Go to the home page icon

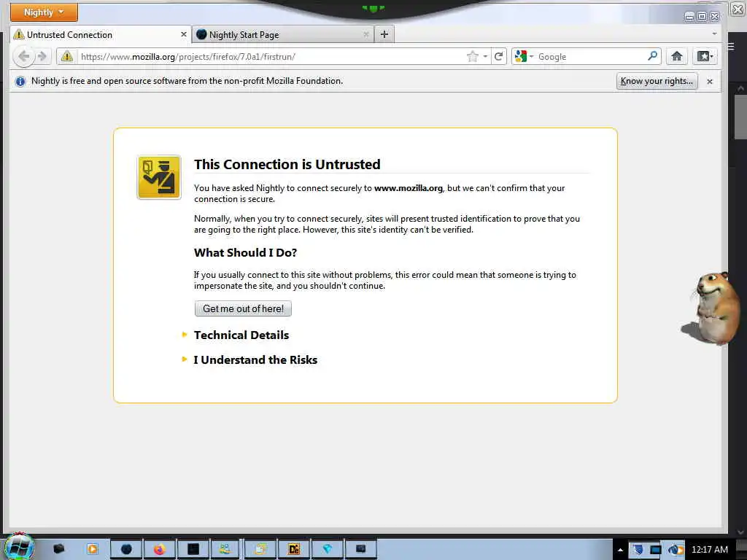pyautogui.click(x=676, y=57)
